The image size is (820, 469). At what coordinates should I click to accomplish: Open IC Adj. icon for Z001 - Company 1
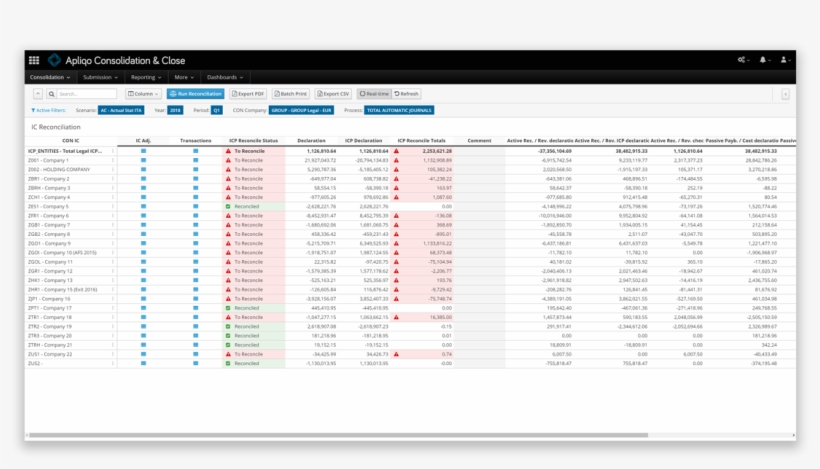tap(143, 160)
